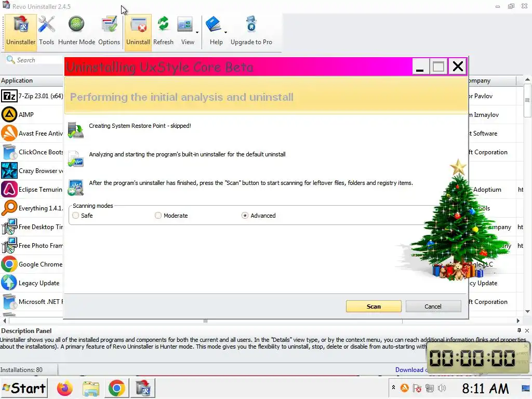Sort by the Application column header
Image resolution: width=532 pixels, height=399 pixels.
(x=31, y=81)
